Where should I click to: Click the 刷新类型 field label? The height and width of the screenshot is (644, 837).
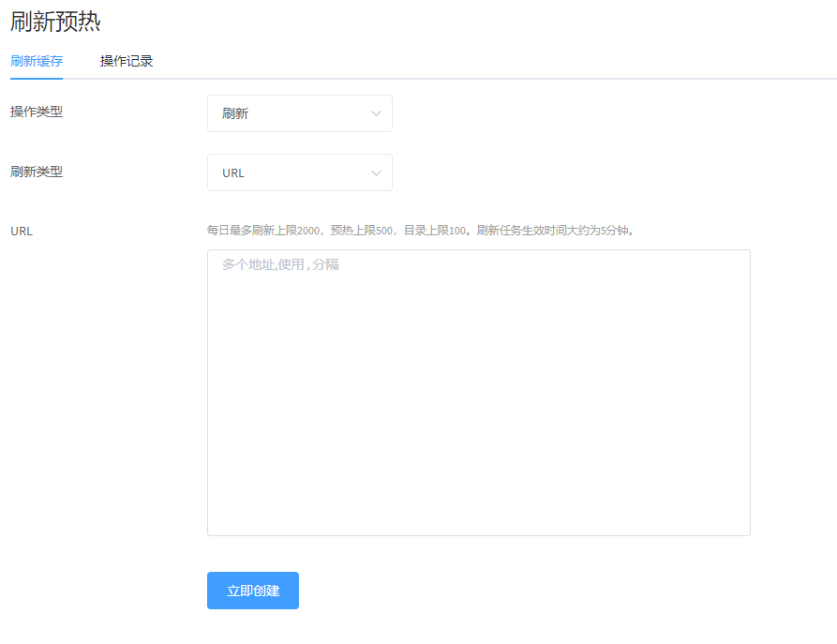click(x=37, y=172)
